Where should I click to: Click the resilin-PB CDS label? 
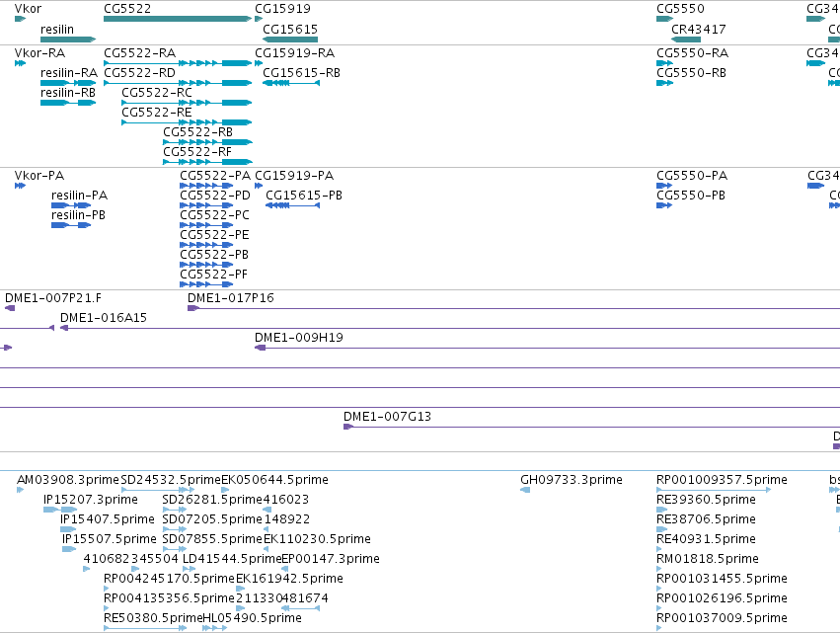[78, 215]
